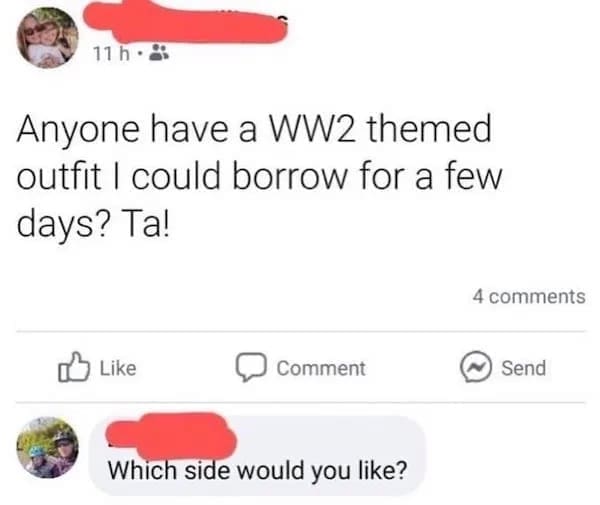The width and height of the screenshot is (600, 505).
Task: Click the post text about WW2 outfit
Action: (259, 176)
